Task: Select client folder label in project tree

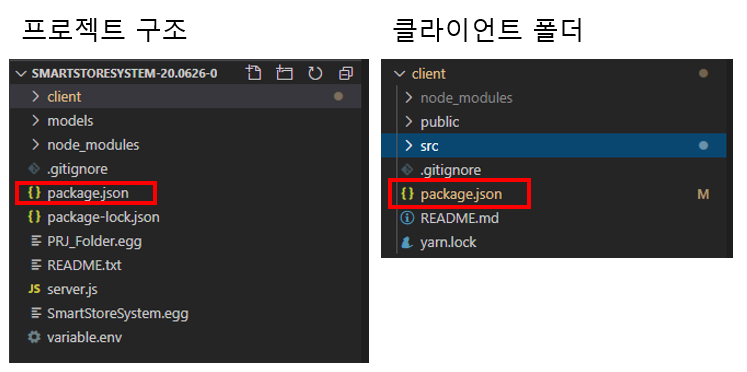Action: (64, 97)
